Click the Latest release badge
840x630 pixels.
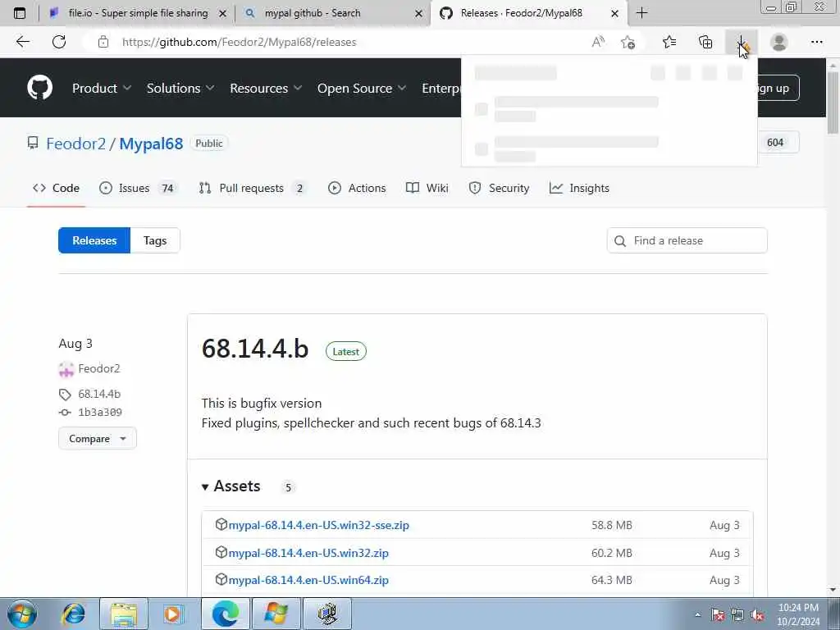tap(346, 351)
